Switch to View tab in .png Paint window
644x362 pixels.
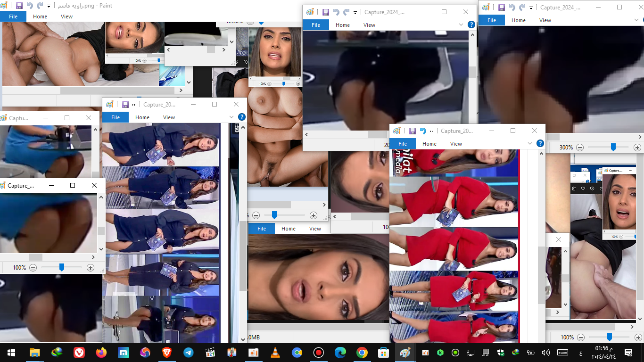(66, 16)
